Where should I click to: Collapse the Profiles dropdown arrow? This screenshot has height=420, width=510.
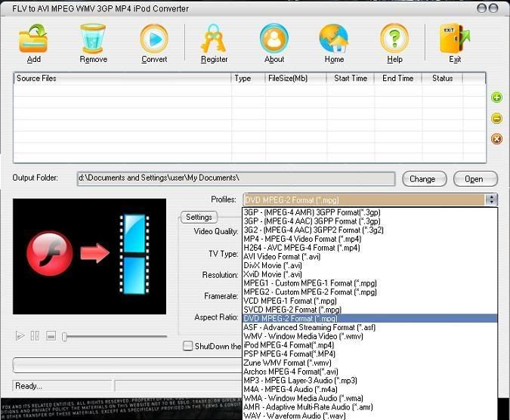[491, 199]
